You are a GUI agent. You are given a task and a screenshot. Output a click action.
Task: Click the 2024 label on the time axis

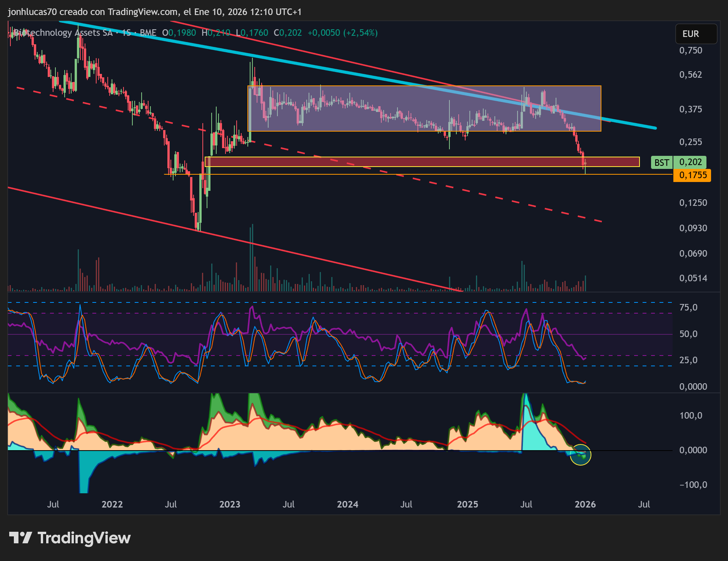[347, 504]
